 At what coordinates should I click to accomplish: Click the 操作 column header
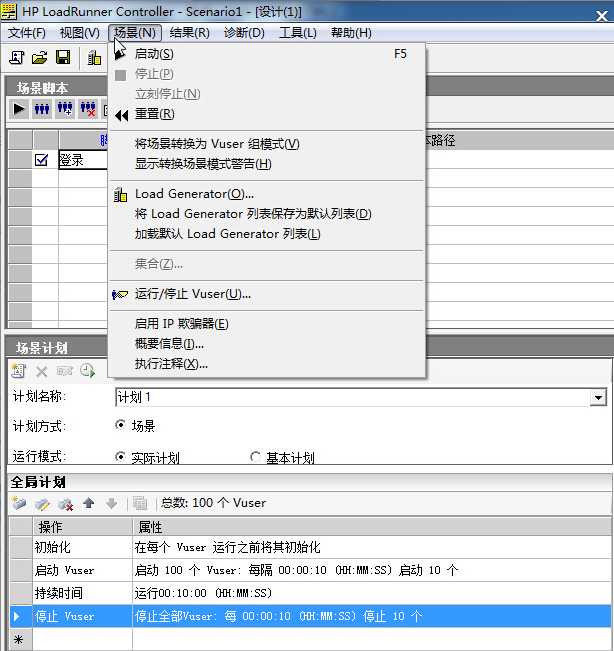pyautogui.click(x=83, y=527)
